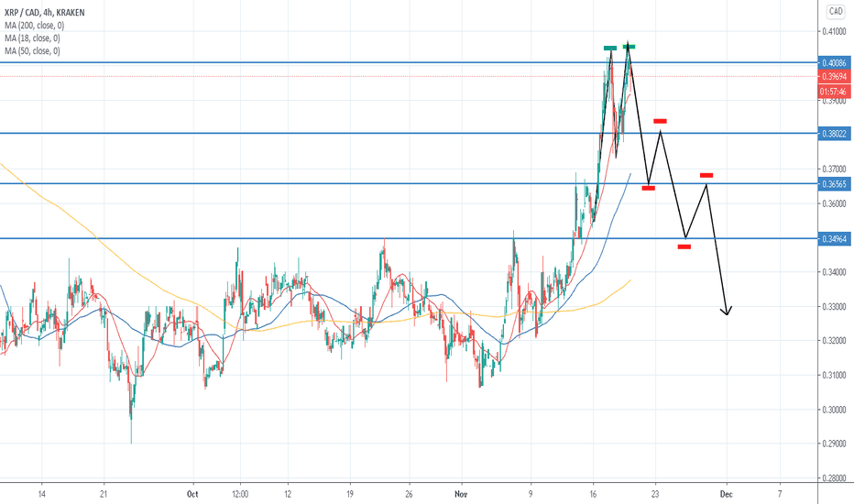The height and width of the screenshot is (504, 854).
Task: Select the red marker above the 0.36565 line
Action: click(x=706, y=175)
